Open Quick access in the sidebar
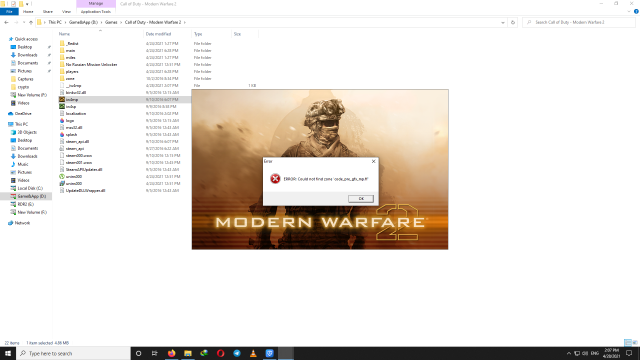The width and height of the screenshot is (640, 360). tap(26, 39)
